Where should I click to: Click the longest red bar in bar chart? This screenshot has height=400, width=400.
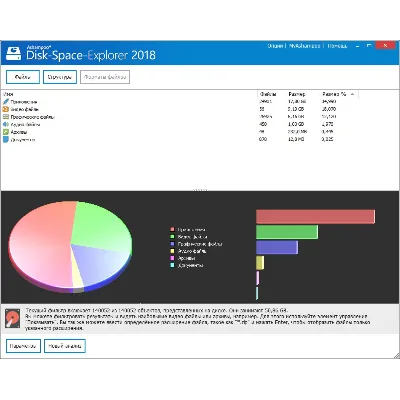tap(315, 217)
